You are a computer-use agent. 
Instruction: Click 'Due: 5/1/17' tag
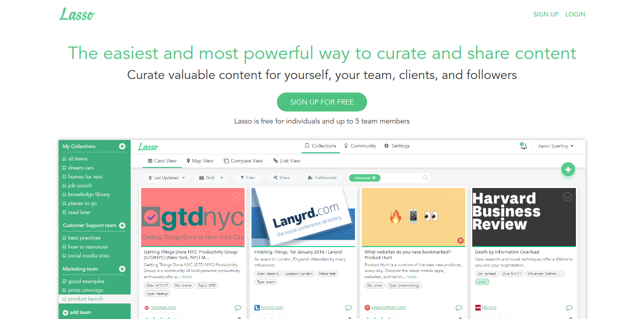[512, 273]
